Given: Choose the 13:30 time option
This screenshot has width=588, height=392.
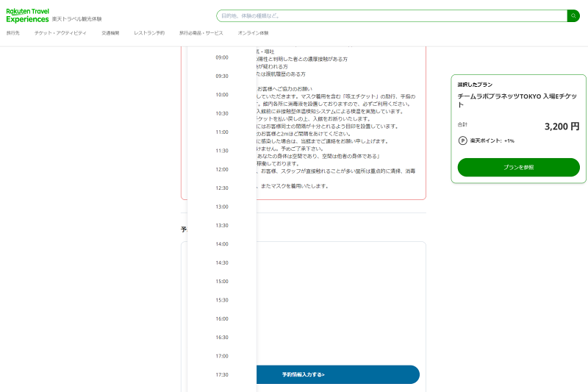Looking at the screenshot, I should (x=222, y=226).
